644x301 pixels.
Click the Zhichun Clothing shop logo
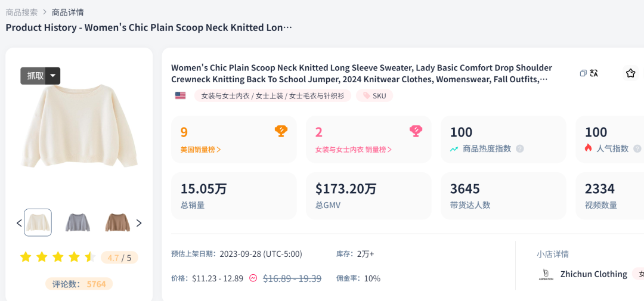pos(546,274)
